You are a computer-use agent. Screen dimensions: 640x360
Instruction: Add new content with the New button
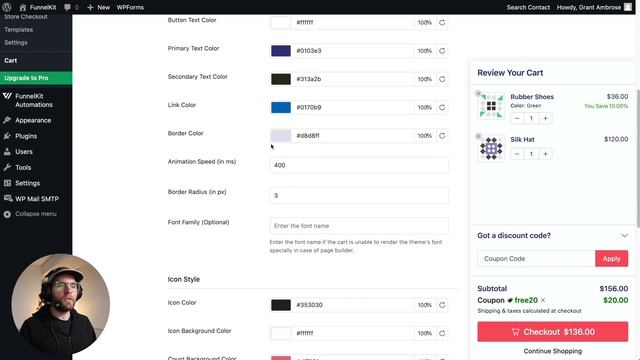tap(98, 7)
